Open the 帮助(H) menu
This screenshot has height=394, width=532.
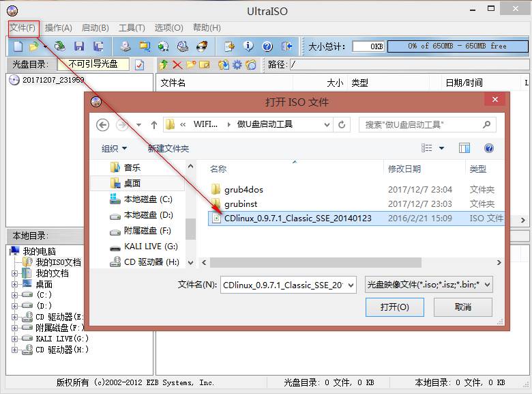click(x=207, y=28)
